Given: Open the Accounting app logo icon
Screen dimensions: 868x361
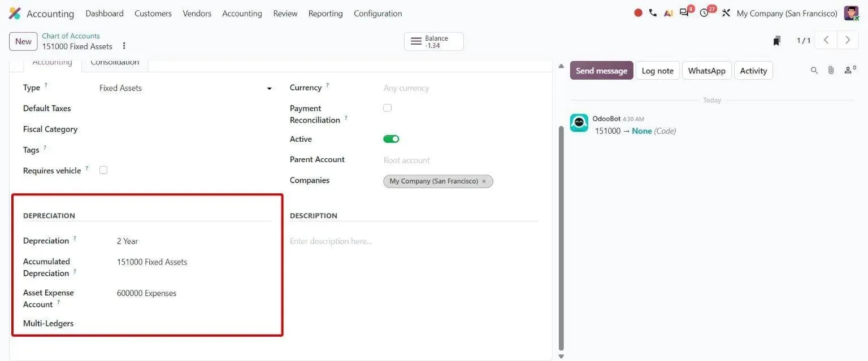Looking at the screenshot, I should pos(15,14).
